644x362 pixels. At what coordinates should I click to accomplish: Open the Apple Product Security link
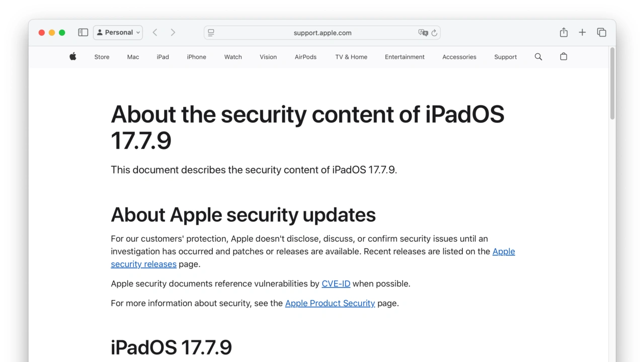click(330, 303)
